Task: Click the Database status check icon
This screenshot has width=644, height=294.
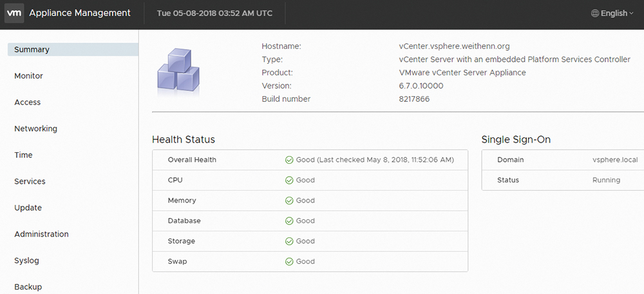Action: [289, 220]
